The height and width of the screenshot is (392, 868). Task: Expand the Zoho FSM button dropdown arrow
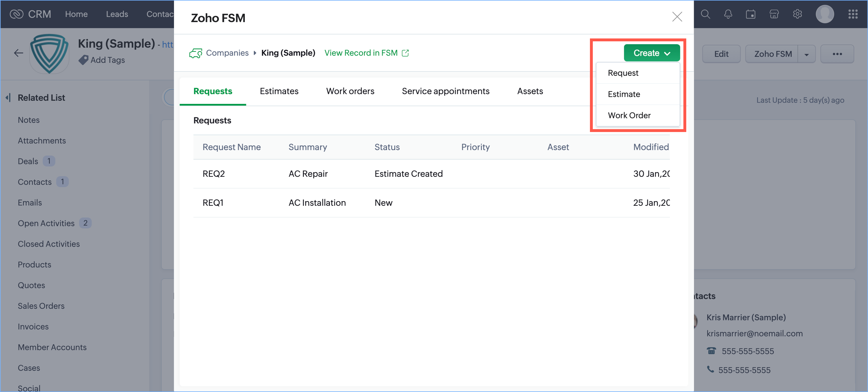pyautogui.click(x=806, y=54)
